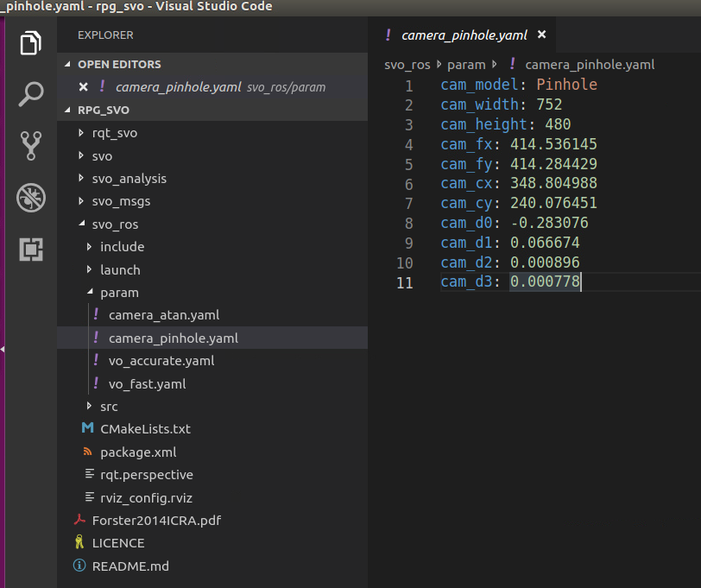This screenshot has width=701, height=588.
Task: Click the RSS icon beside package.xml
Action: pos(88,452)
